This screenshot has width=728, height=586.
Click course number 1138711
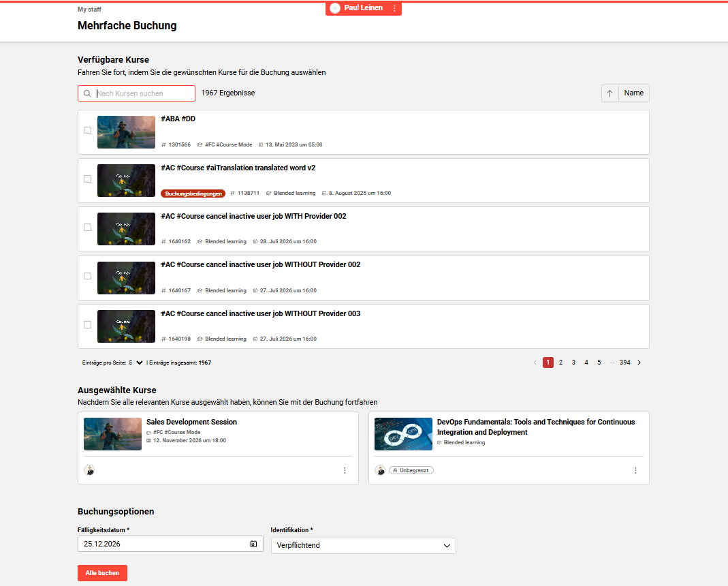tap(249, 194)
